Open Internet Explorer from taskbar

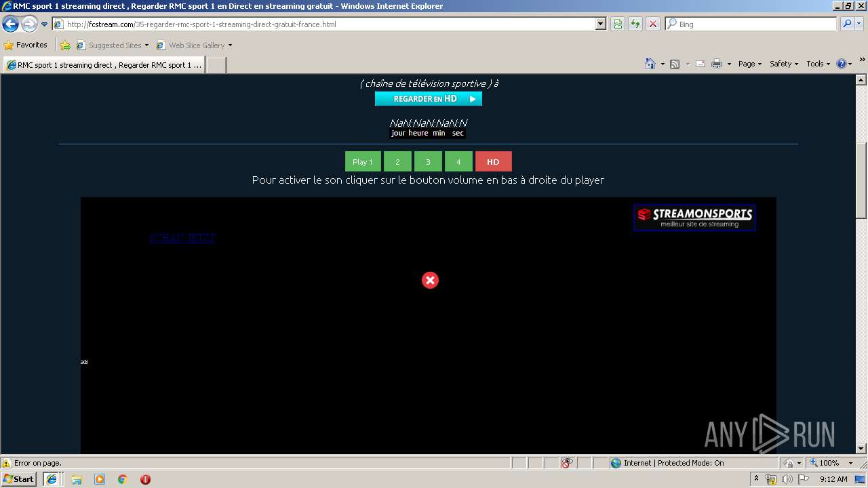(52, 479)
